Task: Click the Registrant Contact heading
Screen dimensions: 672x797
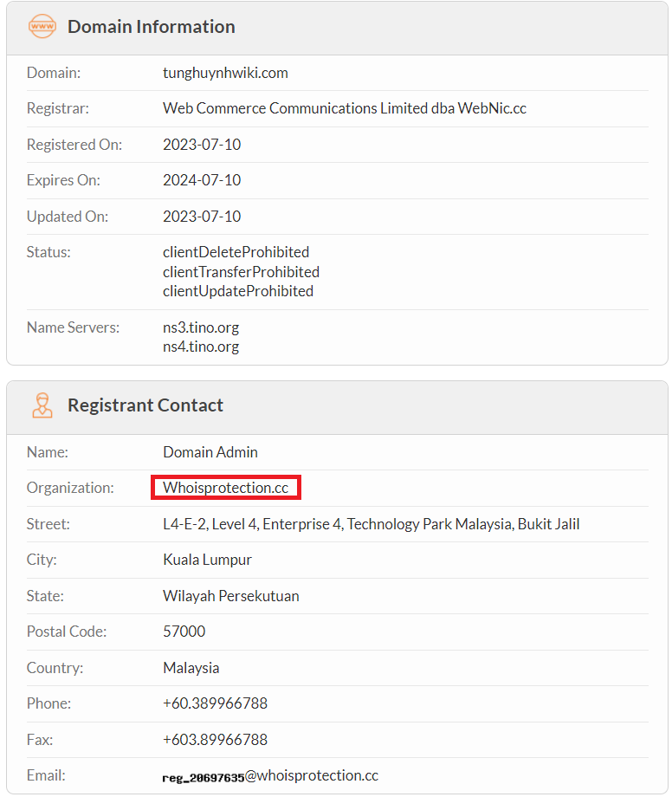Action: [x=145, y=405]
